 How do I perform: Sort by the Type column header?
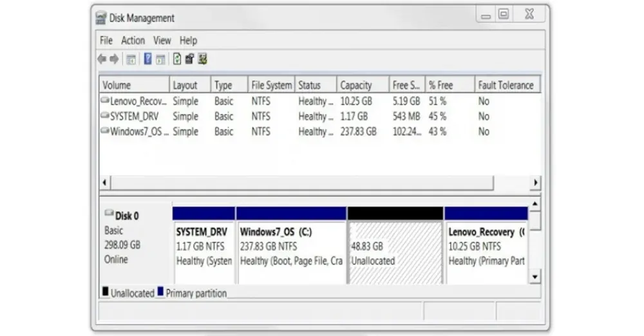pos(229,85)
